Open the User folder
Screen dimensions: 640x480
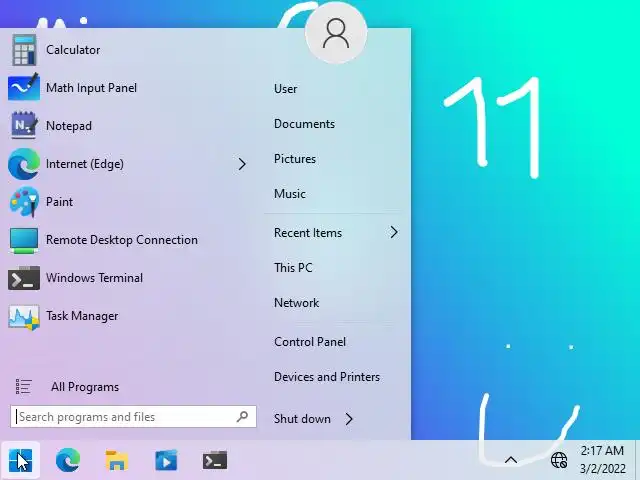285,89
